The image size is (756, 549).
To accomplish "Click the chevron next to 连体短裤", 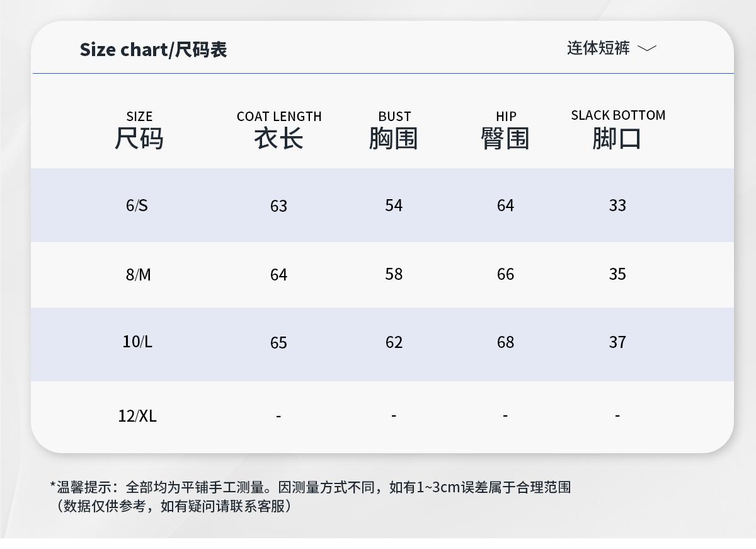I will pyautogui.click(x=647, y=49).
